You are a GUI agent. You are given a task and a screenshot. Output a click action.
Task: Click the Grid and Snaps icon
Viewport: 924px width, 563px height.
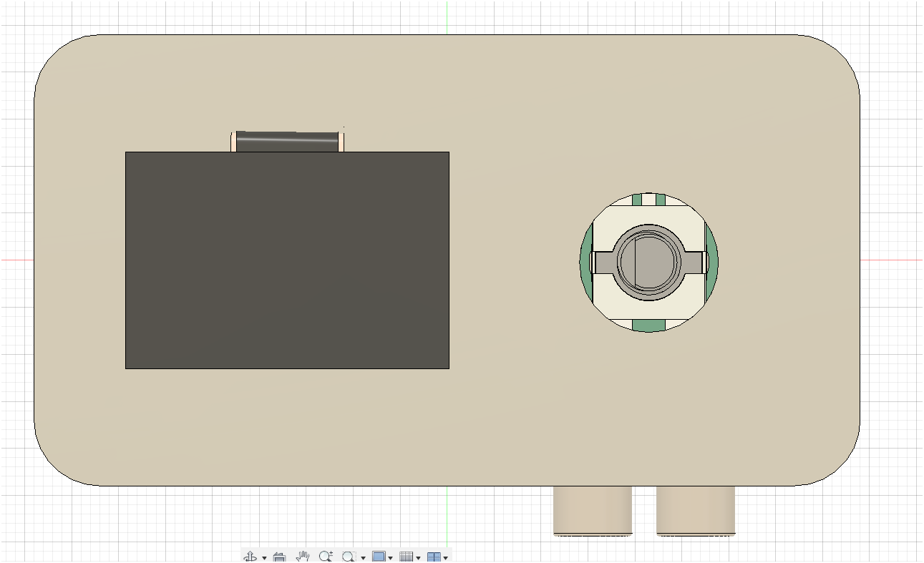[406, 557]
